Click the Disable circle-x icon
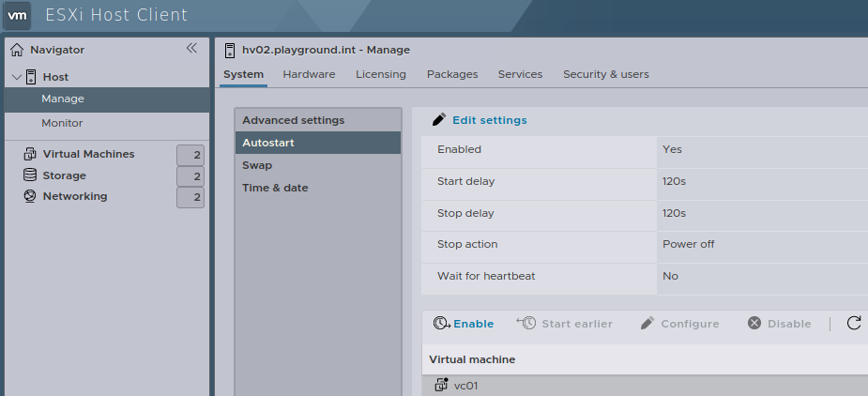 [x=754, y=323]
